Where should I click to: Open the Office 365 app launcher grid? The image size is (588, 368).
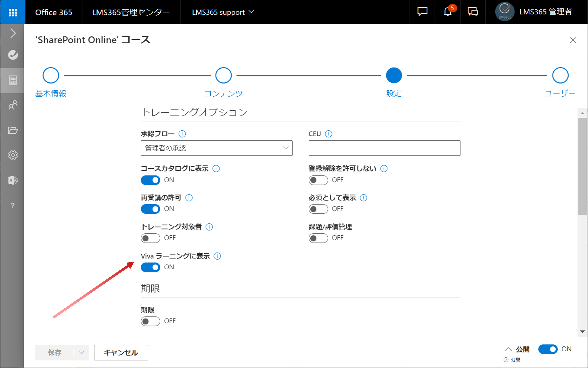tap(13, 12)
